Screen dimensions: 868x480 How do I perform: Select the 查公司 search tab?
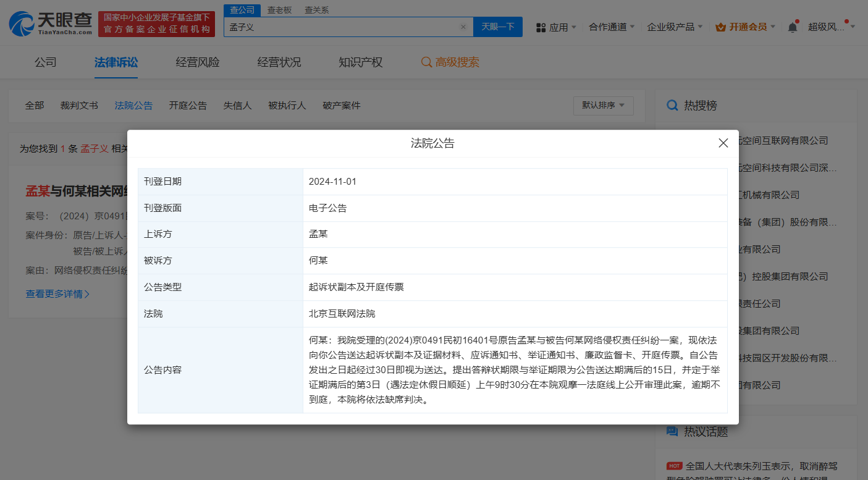(242, 10)
